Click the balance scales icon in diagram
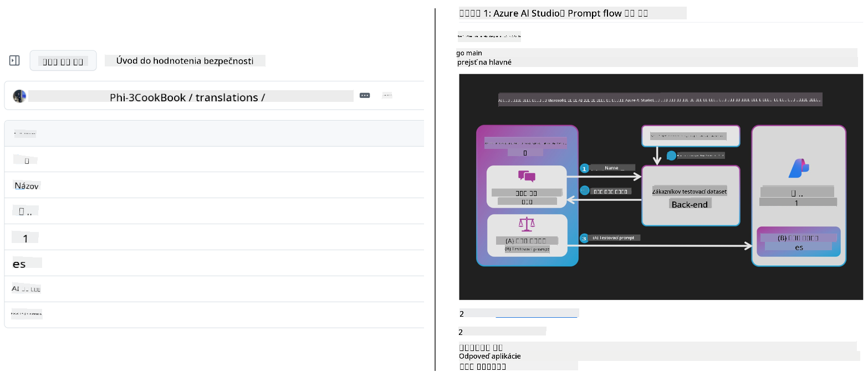The height and width of the screenshot is (377, 868). [527, 225]
